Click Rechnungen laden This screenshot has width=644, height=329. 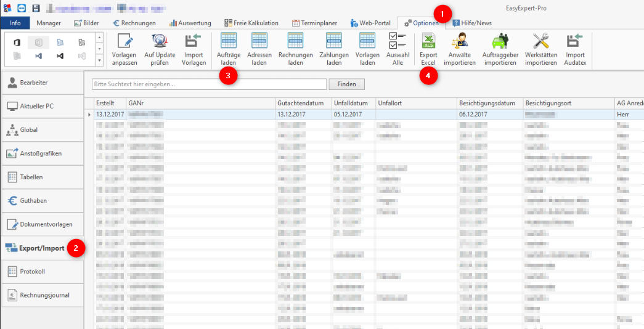pyautogui.click(x=295, y=49)
